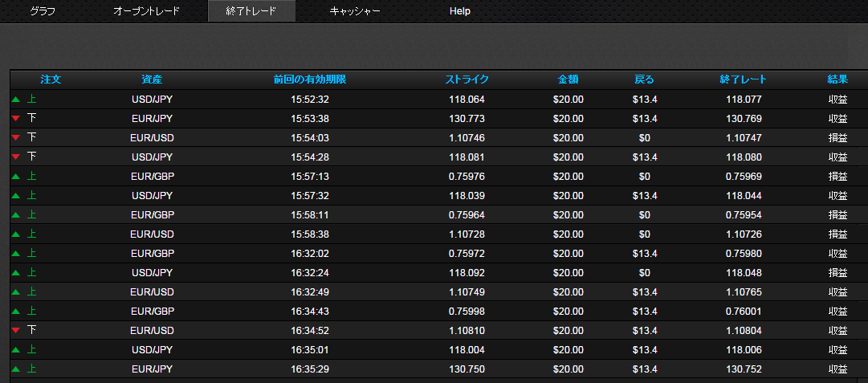Click red down arrow in 16:34:52 row
The height and width of the screenshot is (383, 868).
coord(16,331)
